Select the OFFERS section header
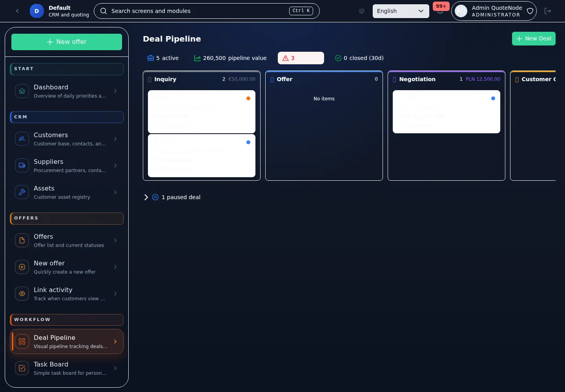 [67, 218]
